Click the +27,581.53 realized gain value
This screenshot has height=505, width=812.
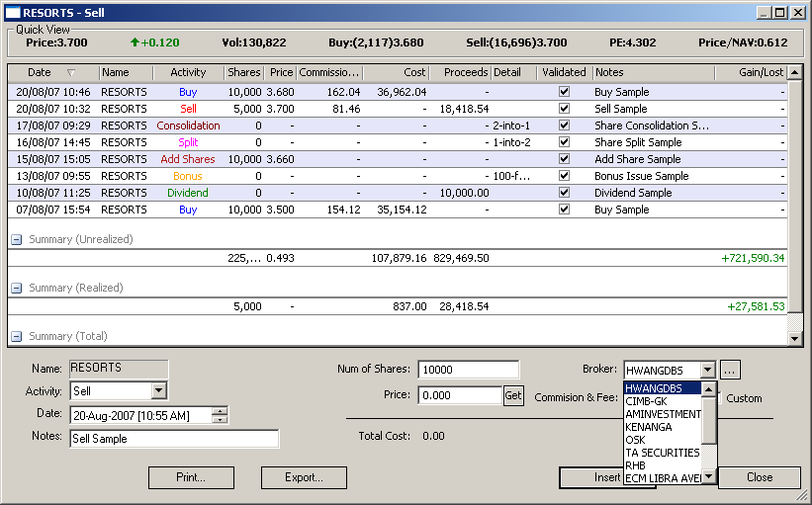(x=756, y=306)
